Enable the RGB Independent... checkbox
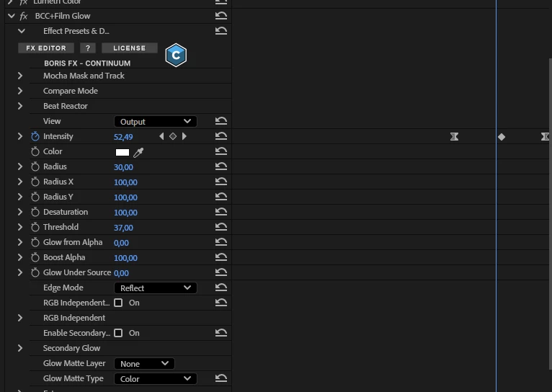Viewport: 552px width, 392px height. coord(118,303)
